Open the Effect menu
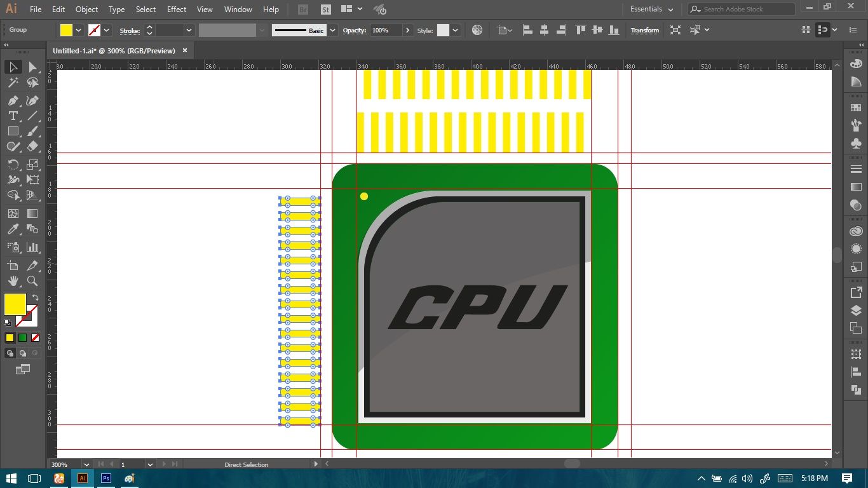868x488 pixels. (177, 10)
